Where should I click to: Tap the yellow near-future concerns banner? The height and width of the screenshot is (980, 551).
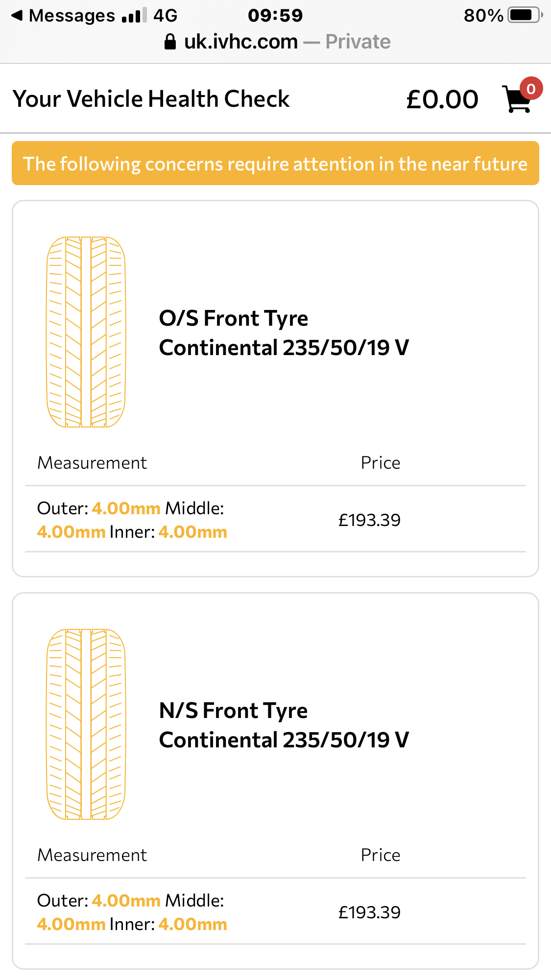click(x=275, y=164)
